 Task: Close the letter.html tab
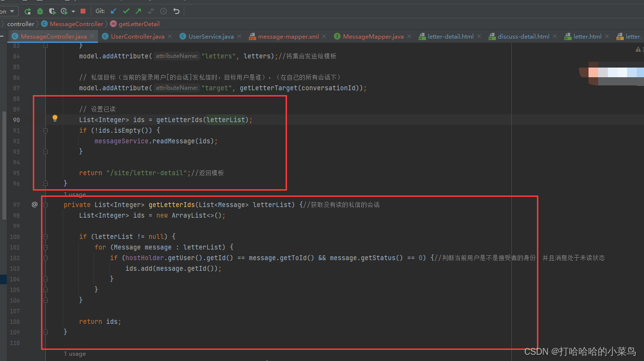click(607, 36)
